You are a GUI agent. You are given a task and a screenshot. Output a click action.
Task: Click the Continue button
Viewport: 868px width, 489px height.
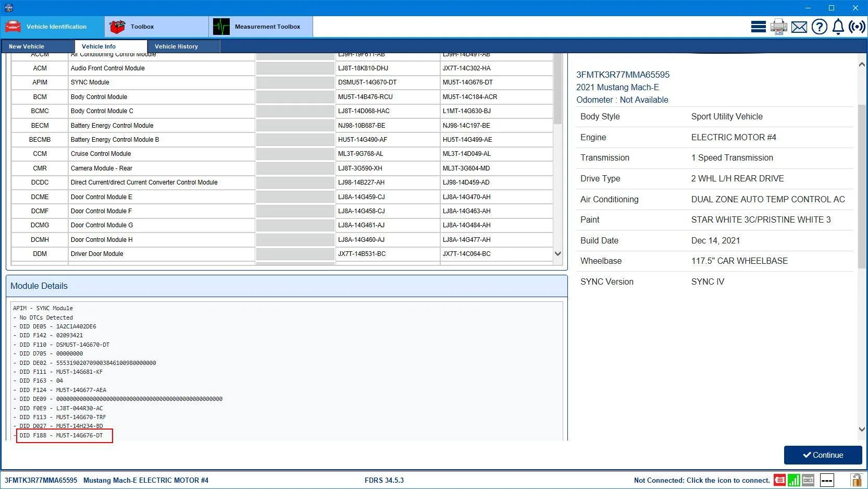(x=823, y=455)
